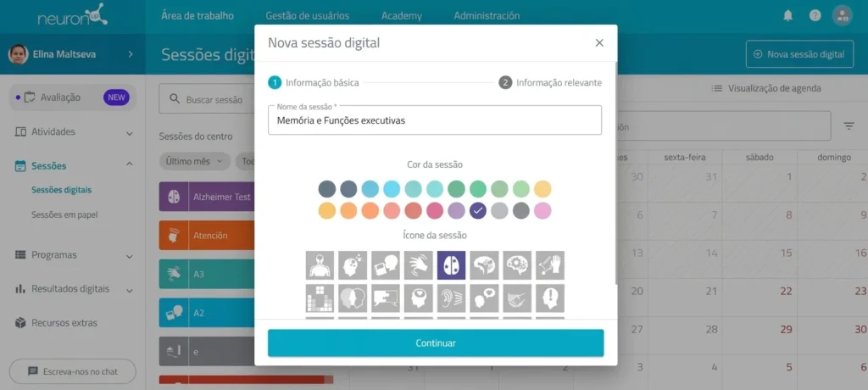
Task: Choose the handshake session icon
Action: click(517, 298)
